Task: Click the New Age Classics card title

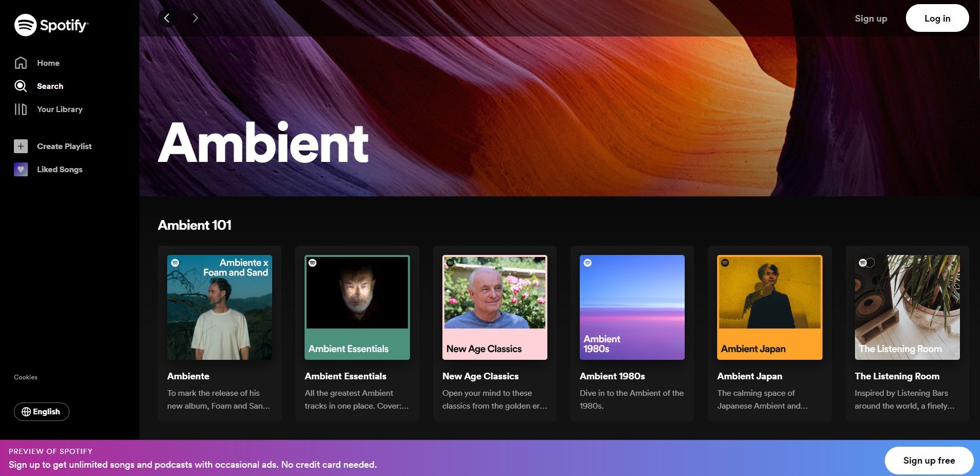Action: tap(480, 376)
